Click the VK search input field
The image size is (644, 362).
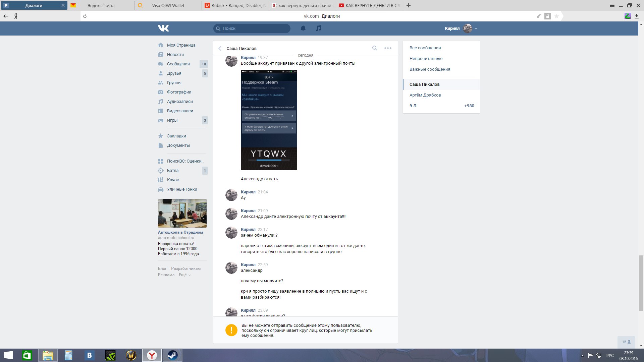pyautogui.click(x=252, y=28)
